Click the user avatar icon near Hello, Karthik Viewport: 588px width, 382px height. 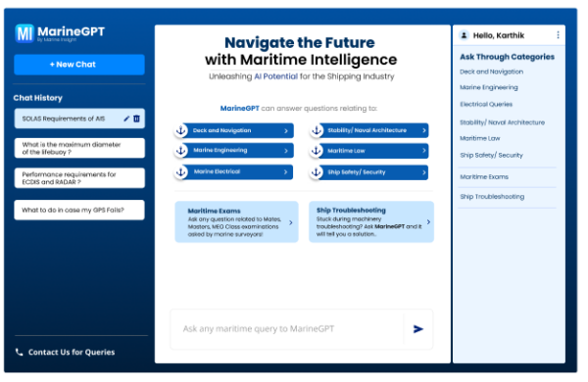point(464,35)
